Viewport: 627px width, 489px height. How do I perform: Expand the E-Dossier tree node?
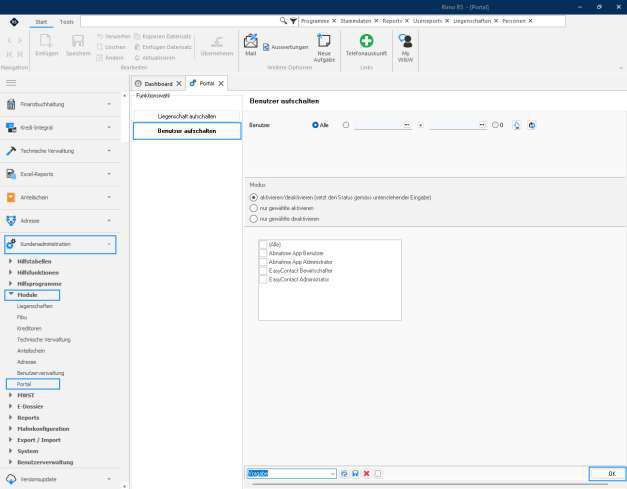(x=10, y=406)
